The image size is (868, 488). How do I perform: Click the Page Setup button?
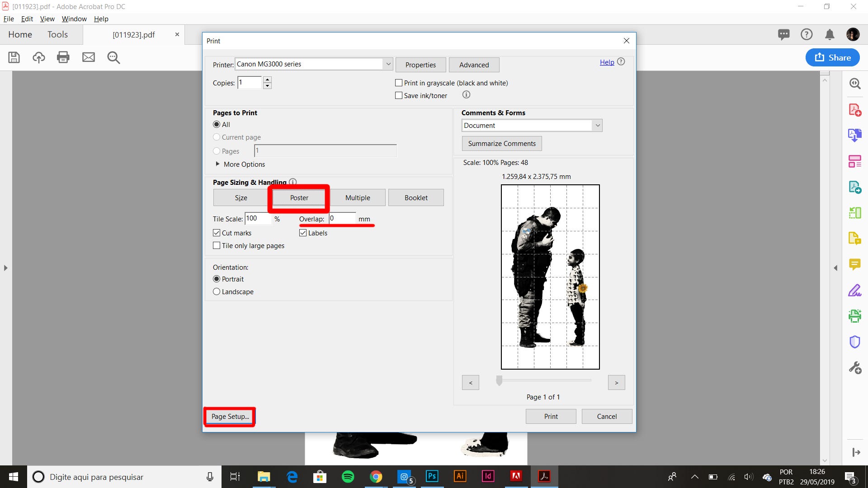(230, 417)
